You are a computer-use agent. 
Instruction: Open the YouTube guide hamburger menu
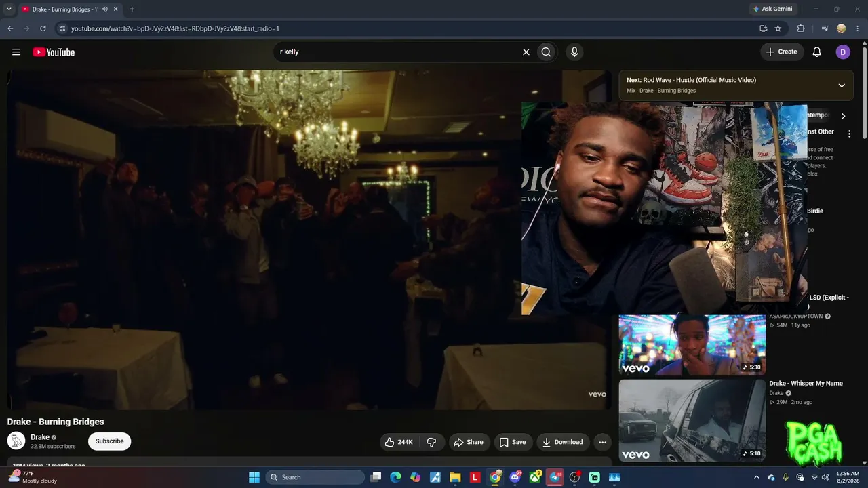(16, 52)
